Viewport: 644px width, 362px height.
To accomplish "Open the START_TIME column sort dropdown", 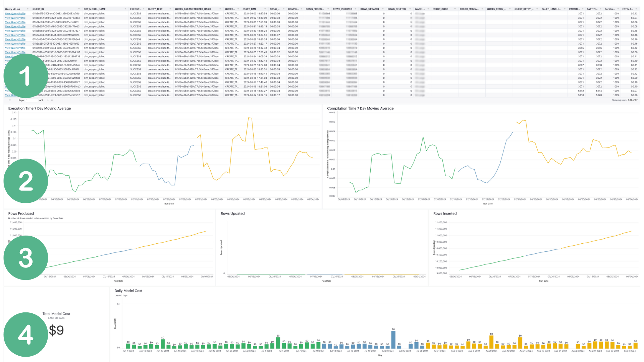I will (x=265, y=9).
